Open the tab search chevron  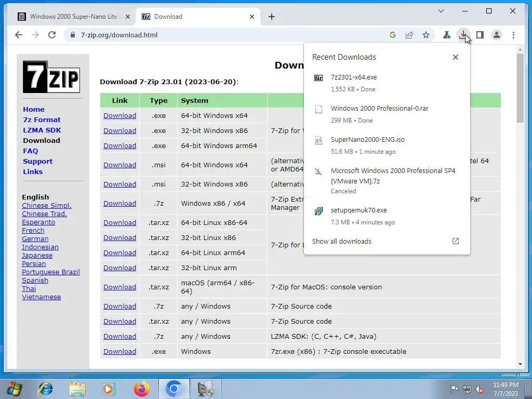(441, 11)
